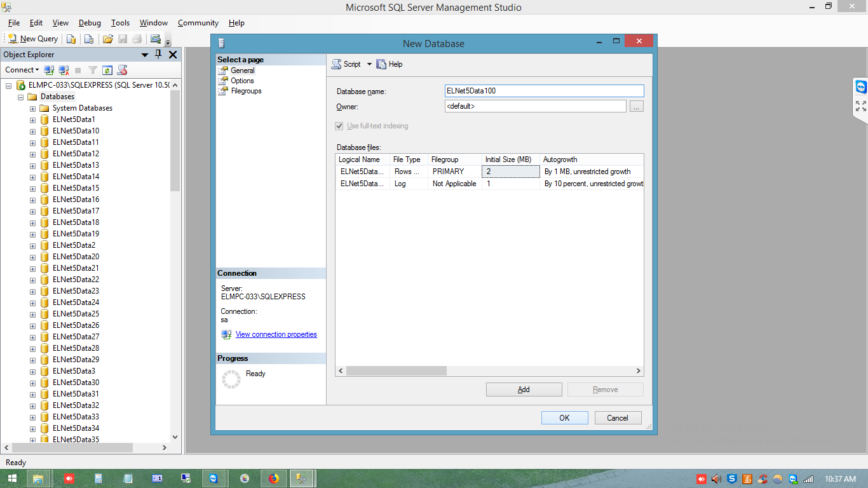Expand the ELNet5Data2 database node
Image resolution: width=868 pixels, height=488 pixels.
tap(32, 245)
